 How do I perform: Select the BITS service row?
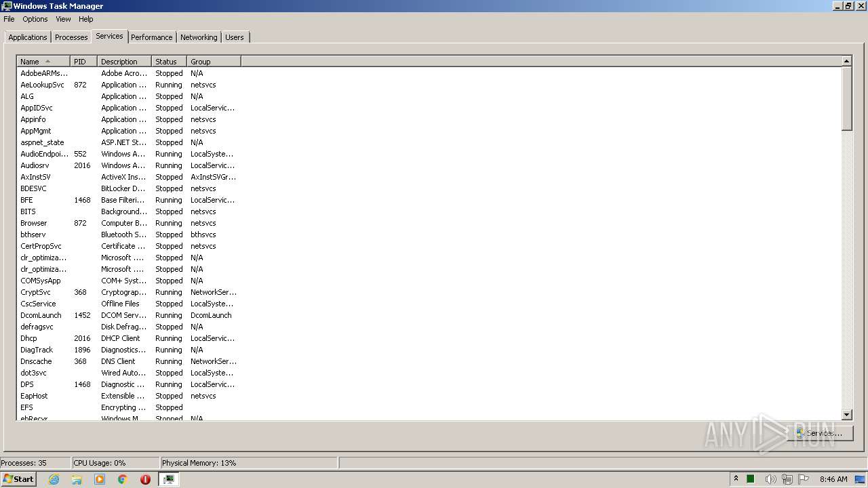tap(129, 211)
